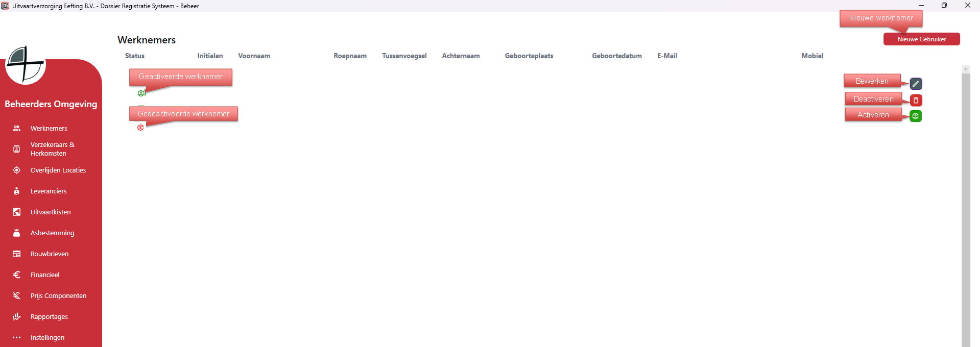Open Verzekeraars & Herkomsten section

[x=52, y=149]
